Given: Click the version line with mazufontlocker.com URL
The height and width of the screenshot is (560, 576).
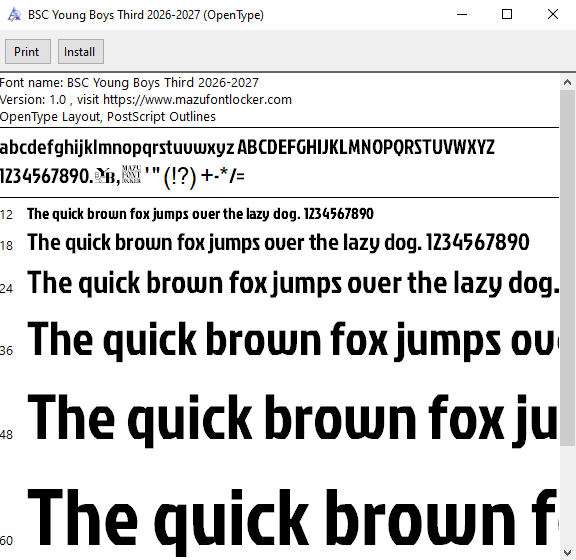Looking at the screenshot, I should point(146,100).
